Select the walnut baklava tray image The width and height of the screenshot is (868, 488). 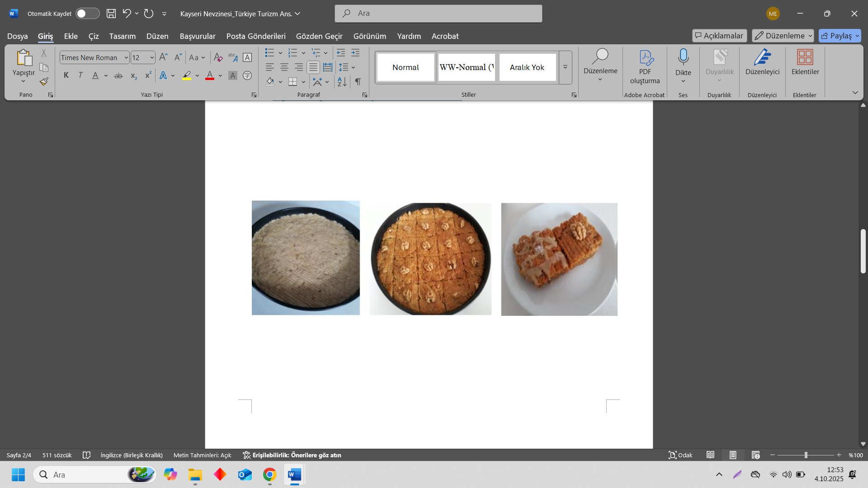430,258
